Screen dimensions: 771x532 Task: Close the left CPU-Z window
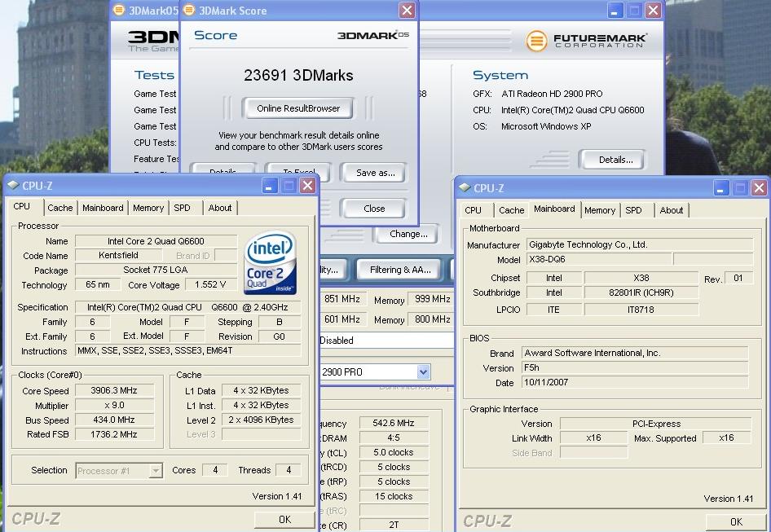click(307, 186)
